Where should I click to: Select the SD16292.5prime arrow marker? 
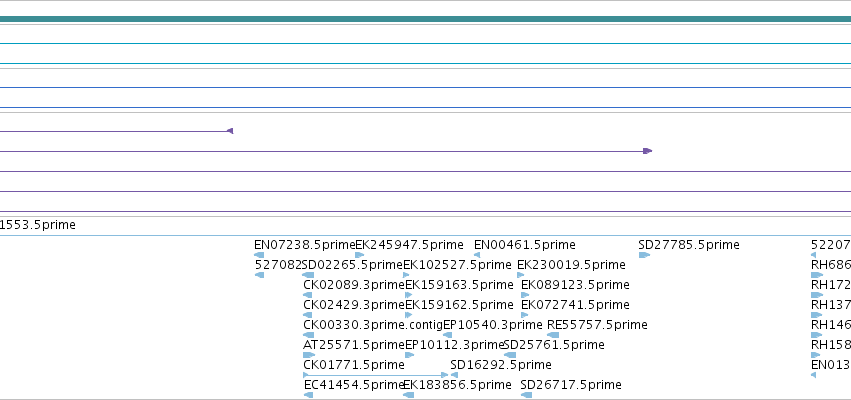pos(454,375)
